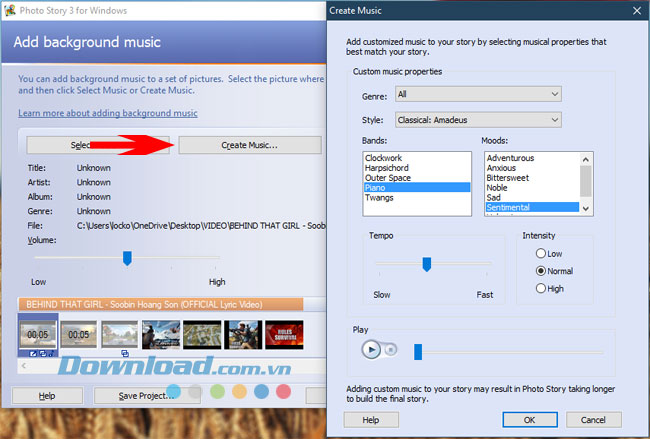Choose Twangs in the Bands list
The width and height of the screenshot is (650, 439).
pos(417,198)
